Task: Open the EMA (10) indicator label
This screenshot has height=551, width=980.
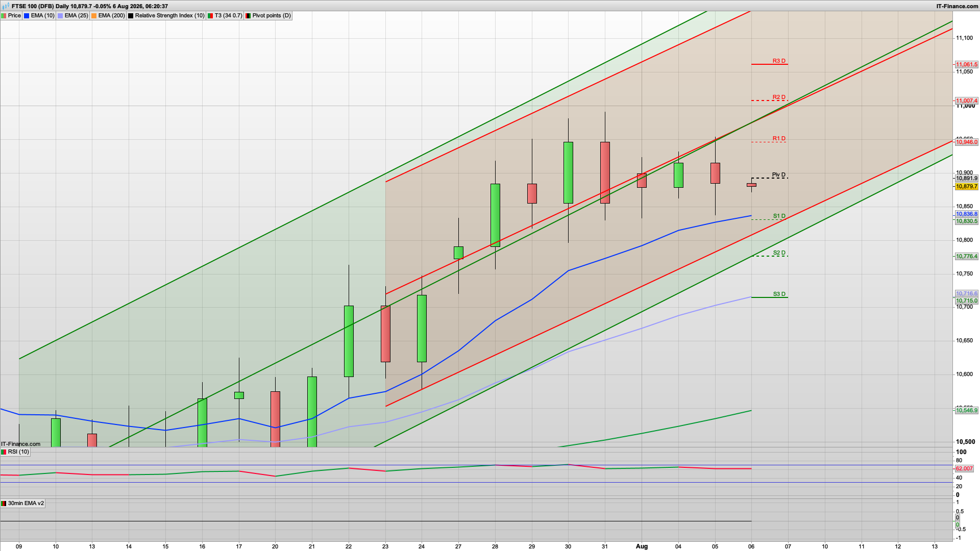Action: point(42,16)
